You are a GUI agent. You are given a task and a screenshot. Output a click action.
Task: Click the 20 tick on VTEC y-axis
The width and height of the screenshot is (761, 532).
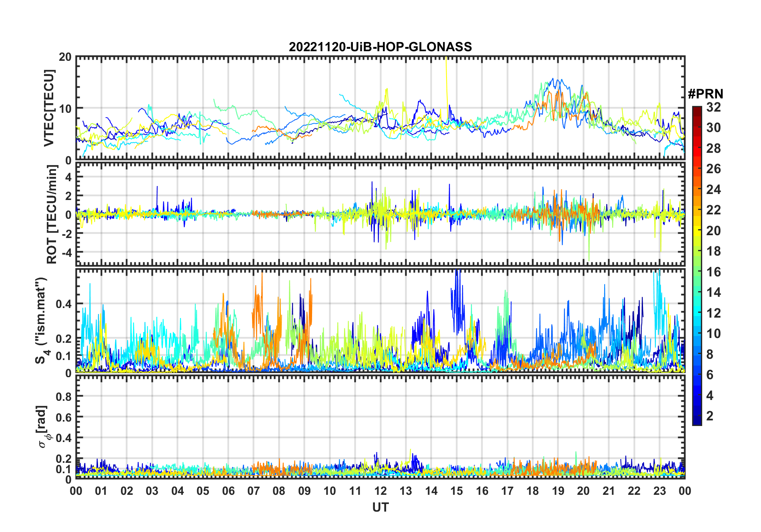tap(65, 57)
